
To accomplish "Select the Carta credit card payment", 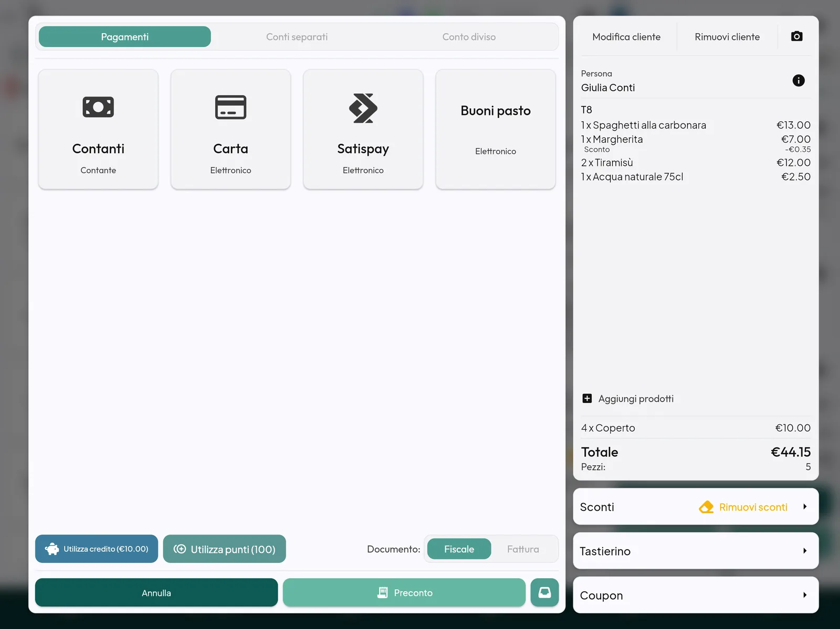I will tap(230, 129).
